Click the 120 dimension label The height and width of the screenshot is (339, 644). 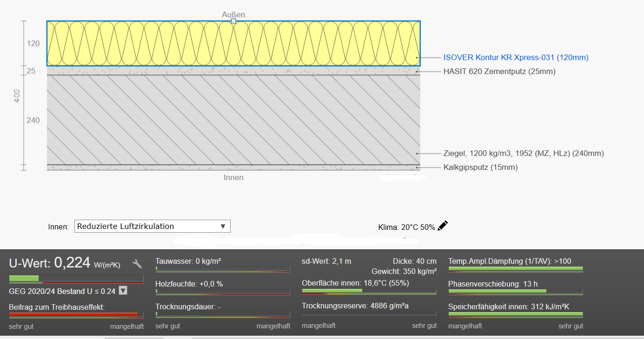(x=33, y=44)
